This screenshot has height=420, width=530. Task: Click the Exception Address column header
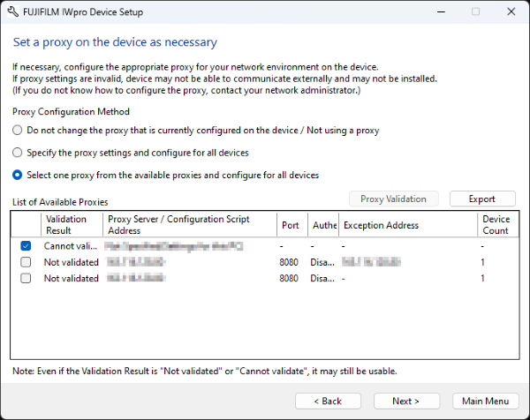(x=408, y=224)
